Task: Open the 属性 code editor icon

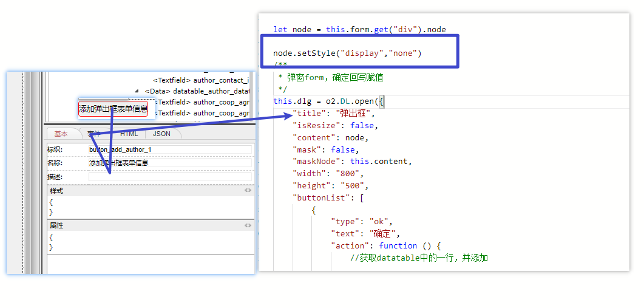Action: (248, 225)
